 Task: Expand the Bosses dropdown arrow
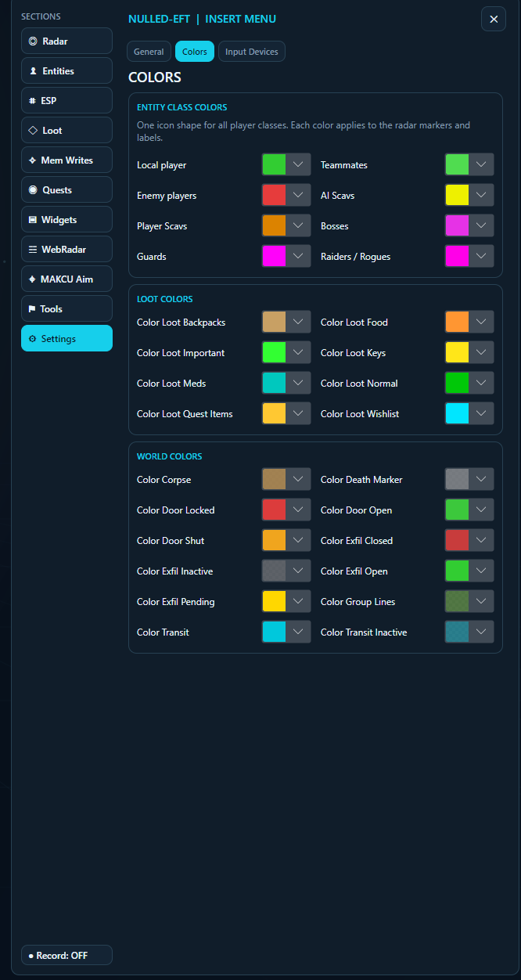pos(482,225)
